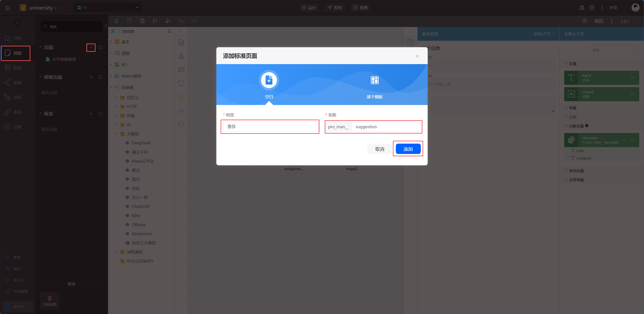Click the blue 添加 button in dialog
Image resolution: width=644 pixels, height=314 pixels.
408,149
